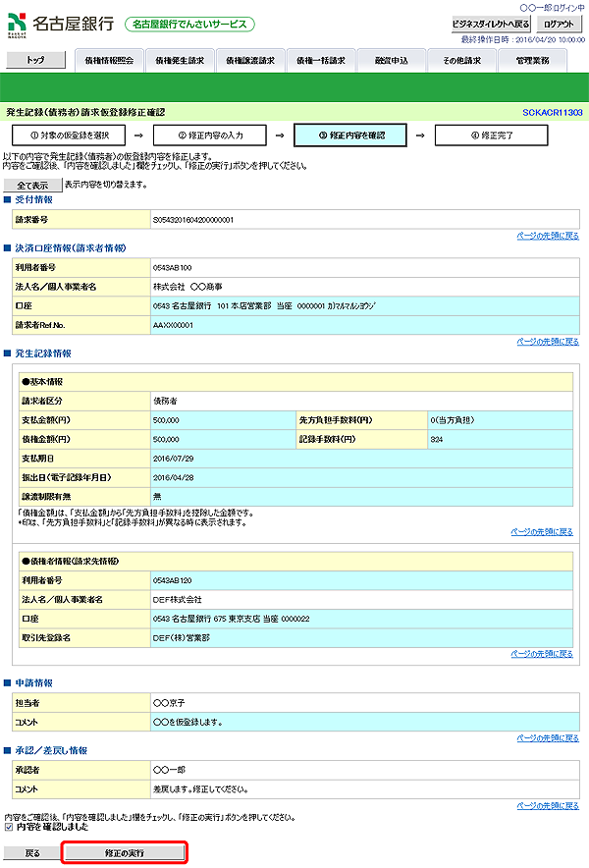Click step ② 修正内容の入力
This screenshot has height=868, width=589.
[x=210, y=136]
